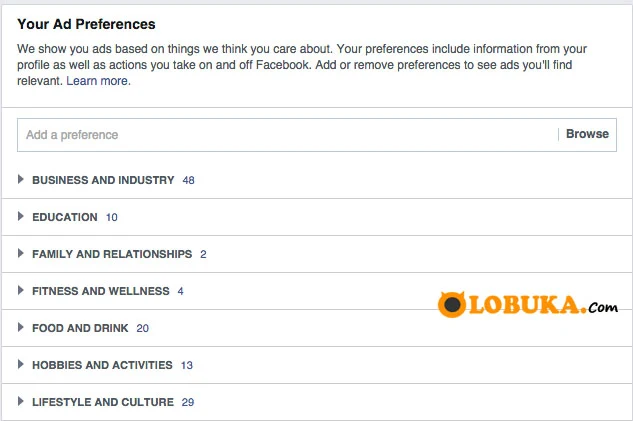
Task: Click count 29 beside Lifestyle and Culture
Action: click(188, 402)
